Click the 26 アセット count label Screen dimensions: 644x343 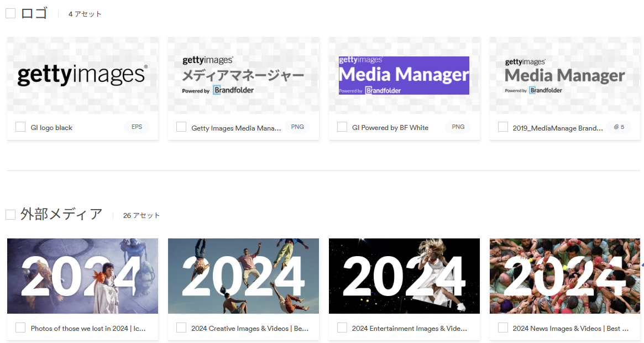click(142, 216)
